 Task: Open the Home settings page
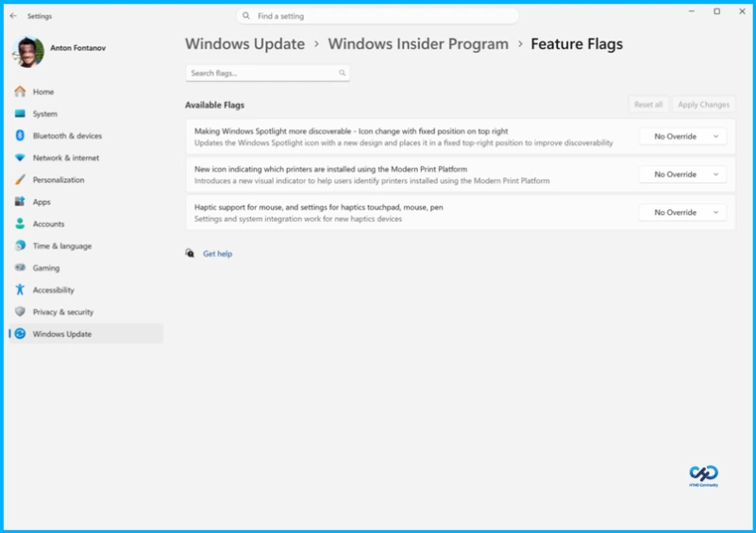[x=86, y=92]
